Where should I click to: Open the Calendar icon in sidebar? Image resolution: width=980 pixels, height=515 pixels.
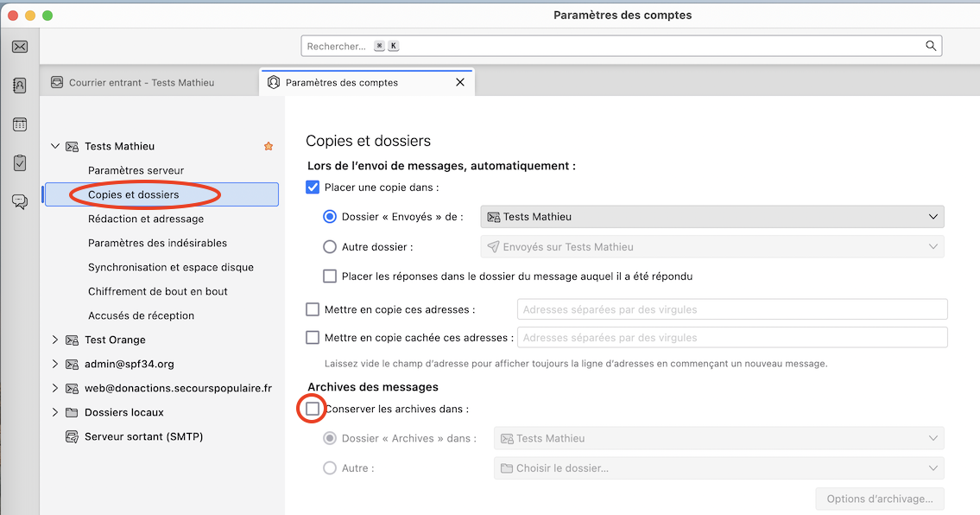20,124
